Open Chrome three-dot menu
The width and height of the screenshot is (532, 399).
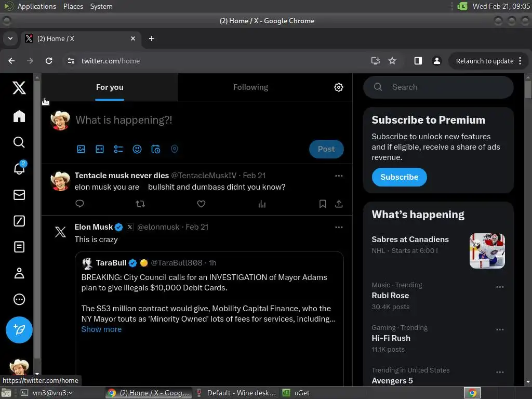[520, 61]
